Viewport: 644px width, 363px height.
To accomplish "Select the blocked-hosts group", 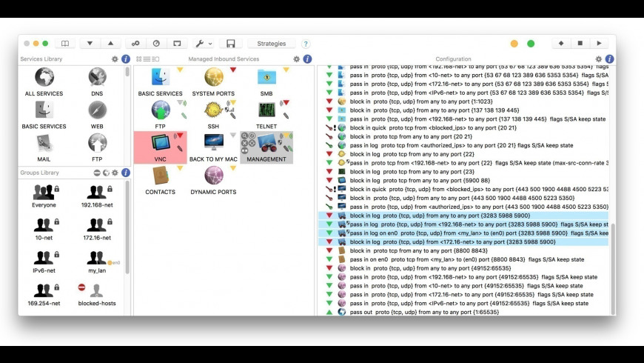I will click(x=97, y=295).
